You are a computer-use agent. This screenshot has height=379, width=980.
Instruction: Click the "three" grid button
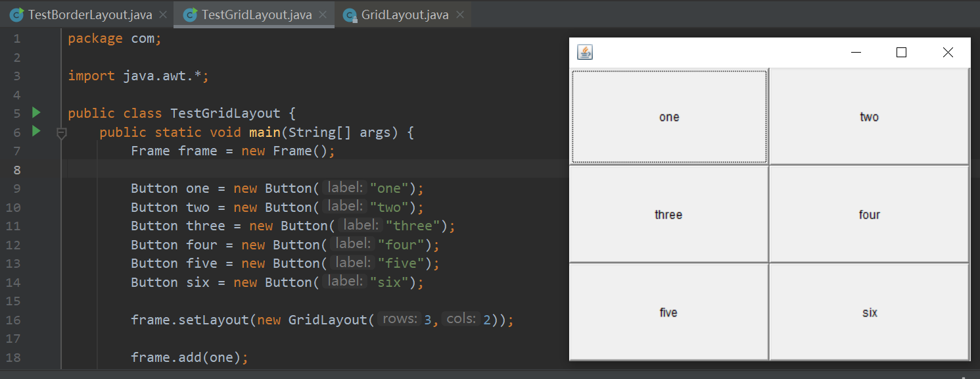pyautogui.click(x=668, y=214)
